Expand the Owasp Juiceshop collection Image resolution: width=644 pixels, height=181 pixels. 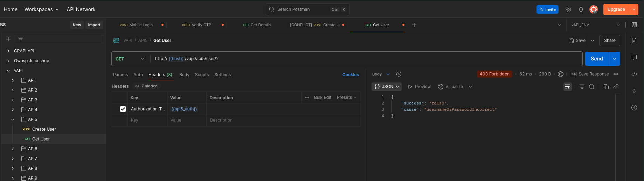pyautogui.click(x=8, y=61)
